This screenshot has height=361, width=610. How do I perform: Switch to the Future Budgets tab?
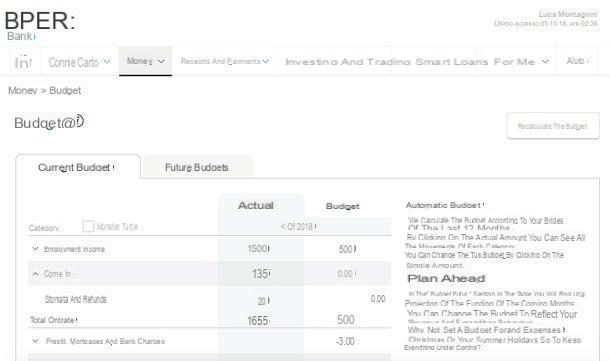196,167
